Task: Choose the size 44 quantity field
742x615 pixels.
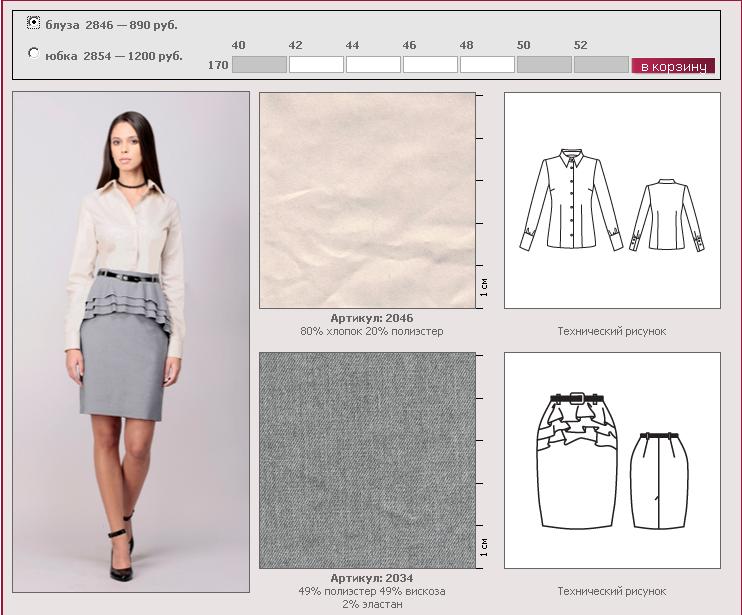Action: pyautogui.click(x=373, y=65)
